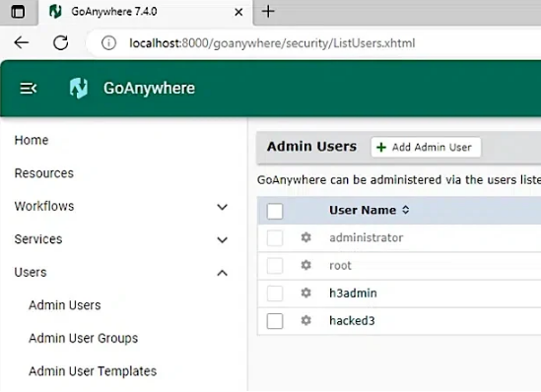Tick the select-all checkbox in the header row

[275, 211]
